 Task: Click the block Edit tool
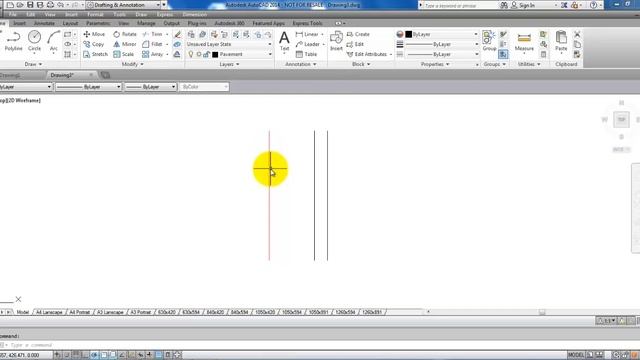click(x=355, y=44)
